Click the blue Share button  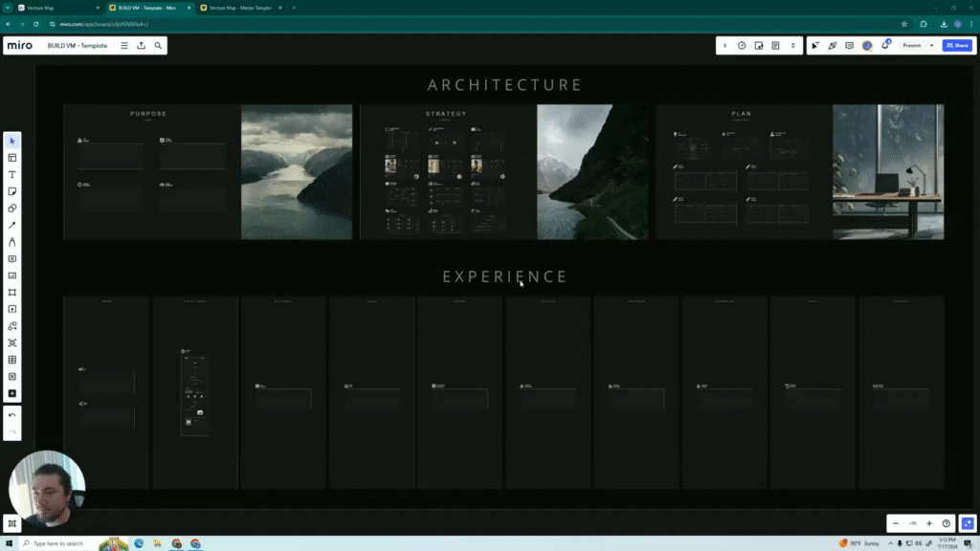pyautogui.click(x=956, y=45)
